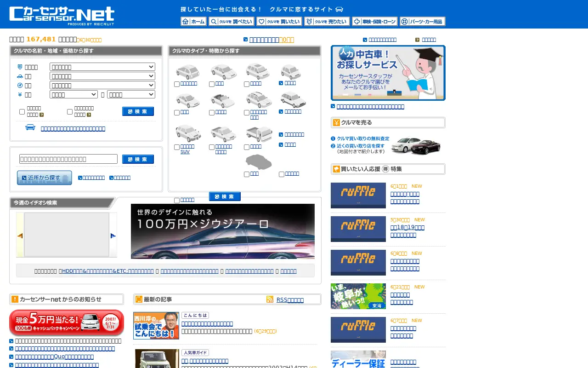
Task: Select the convertible car type icon
Action: [x=223, y=100]
